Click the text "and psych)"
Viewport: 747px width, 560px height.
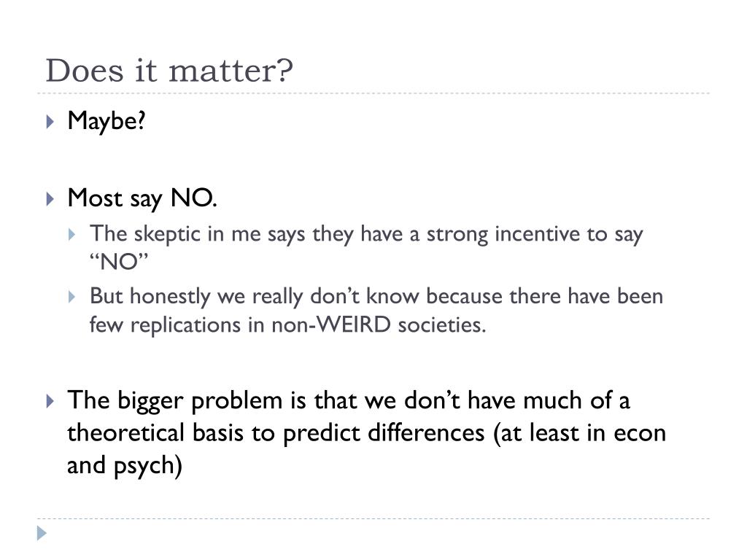click(125, 466)
